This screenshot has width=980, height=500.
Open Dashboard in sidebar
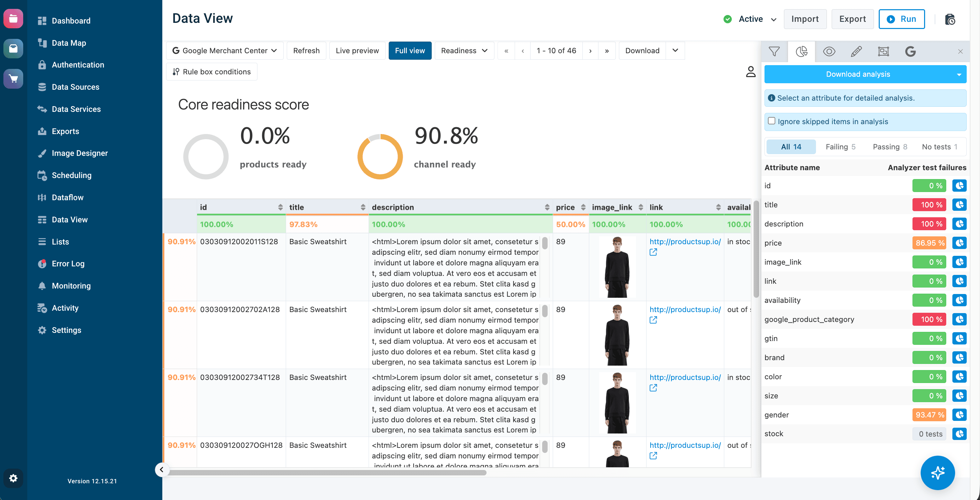click(71, 20)
